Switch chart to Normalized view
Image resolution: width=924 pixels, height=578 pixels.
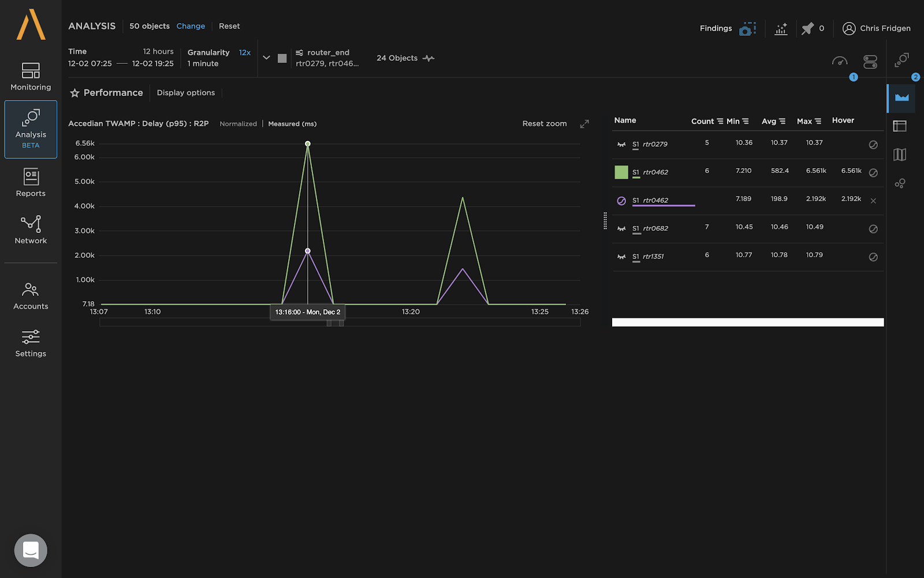238,124
